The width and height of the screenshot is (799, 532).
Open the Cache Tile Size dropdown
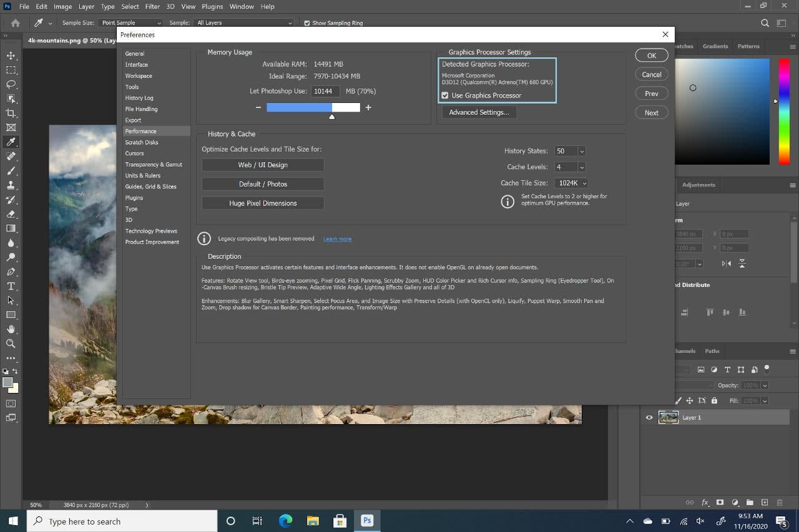pyautogui.click(x=584, y=183)
